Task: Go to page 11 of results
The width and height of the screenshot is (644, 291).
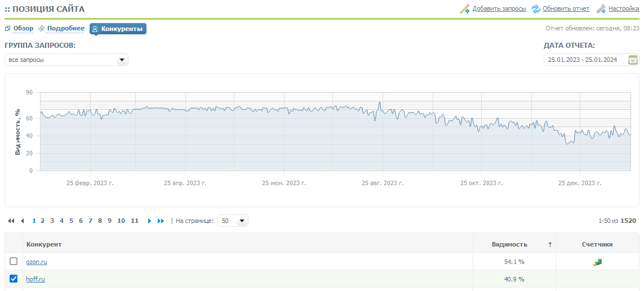Action: tap(134, 221)
